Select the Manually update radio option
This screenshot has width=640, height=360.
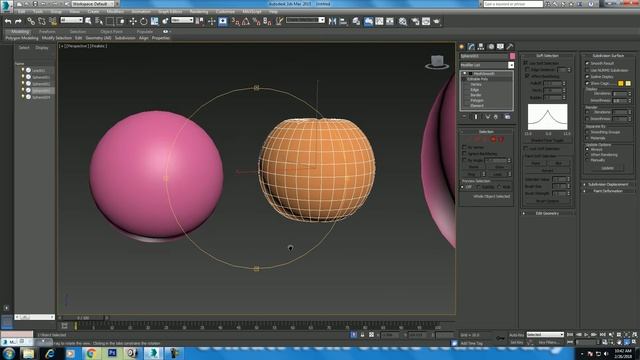click(x=587, y=160)
